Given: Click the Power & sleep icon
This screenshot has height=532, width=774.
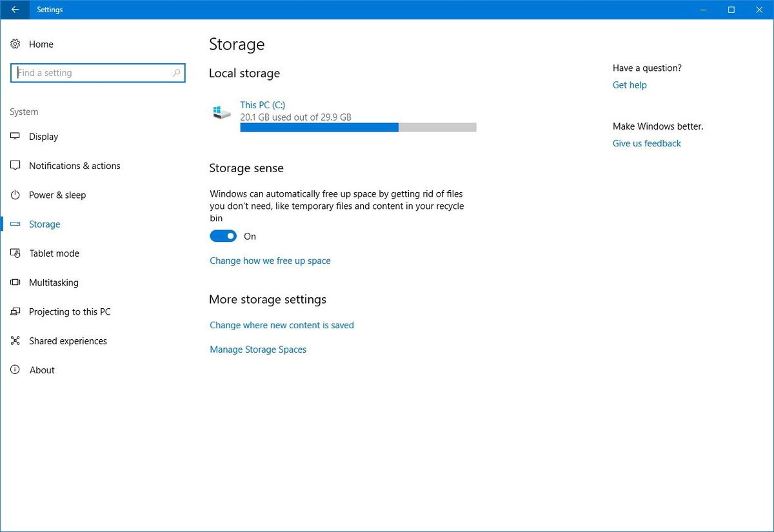Looking at the screenshot, I should pos(15,195).
